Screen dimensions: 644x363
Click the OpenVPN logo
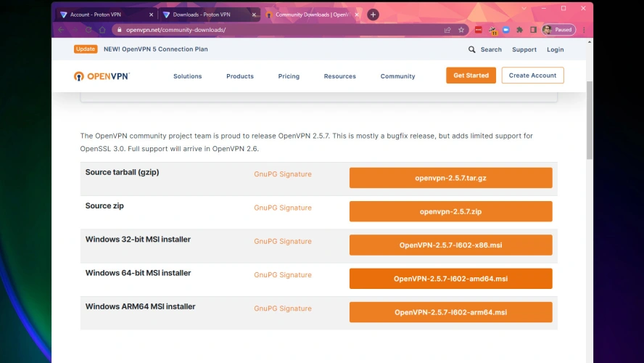pyautogui.click(x=102, y=76)
